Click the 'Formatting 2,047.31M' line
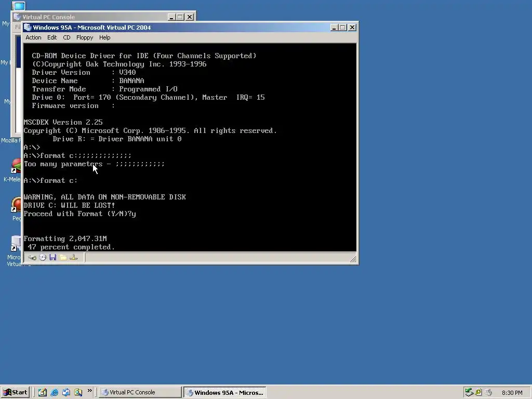 click(x=65, y=238)
